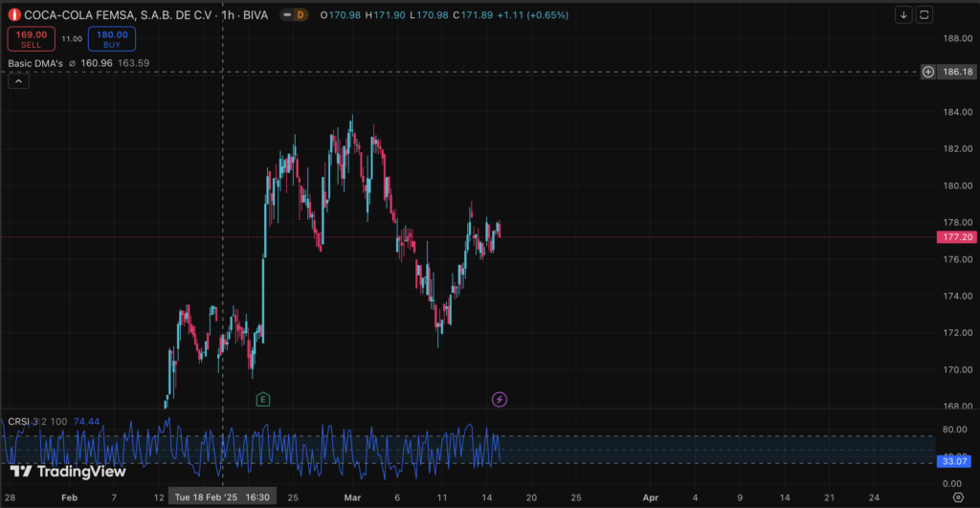Click 188.00 on the price axis
The image size is (980, 508).
[x=957, y=38]
